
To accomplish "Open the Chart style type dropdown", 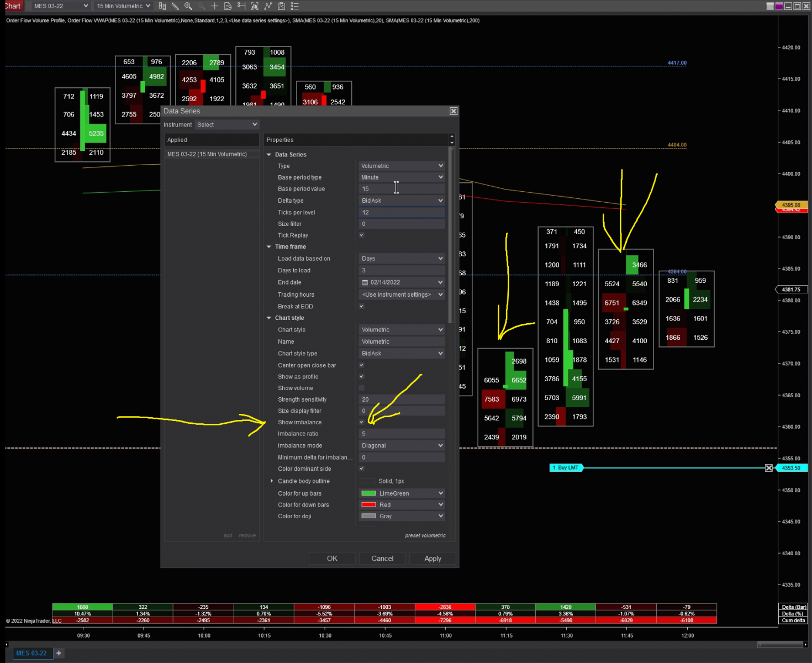I will pyautogui.click(x=402, y=354).
